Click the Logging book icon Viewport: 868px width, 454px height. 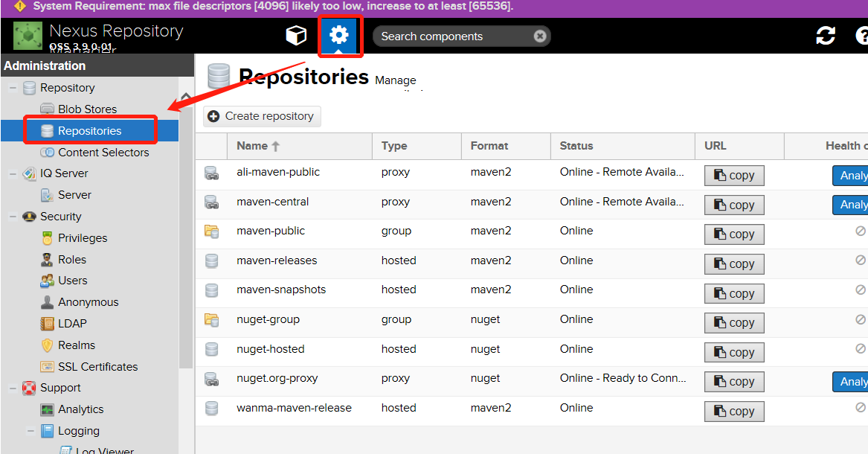(48, 431)
